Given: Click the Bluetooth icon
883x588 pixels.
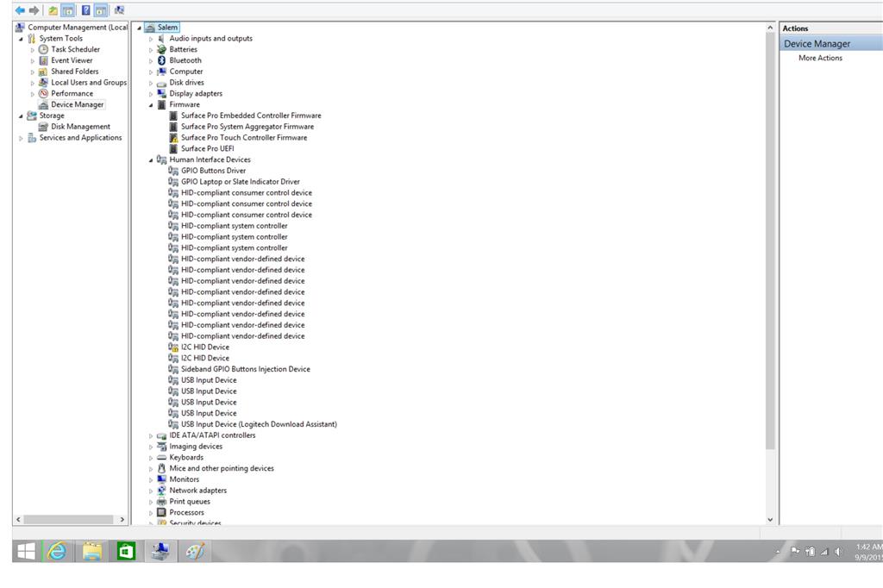Looking at the screenshot, I should pyautogui.click(x=161, y=60).
